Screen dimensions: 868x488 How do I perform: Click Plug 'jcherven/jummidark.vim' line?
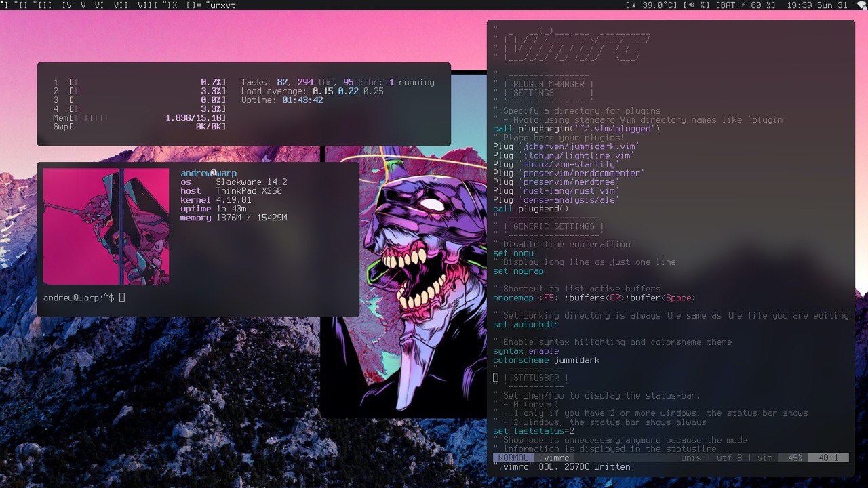click(x=566, y=146)
